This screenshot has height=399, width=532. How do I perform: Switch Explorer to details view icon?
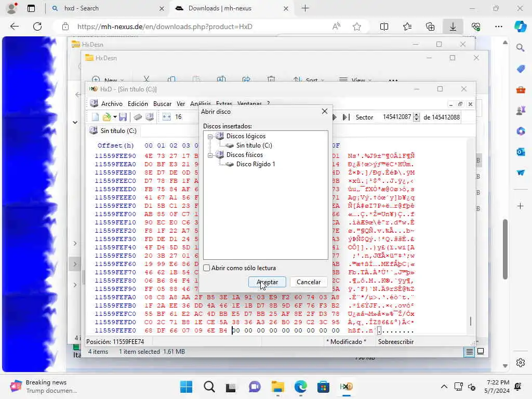[x=469, y=352]
